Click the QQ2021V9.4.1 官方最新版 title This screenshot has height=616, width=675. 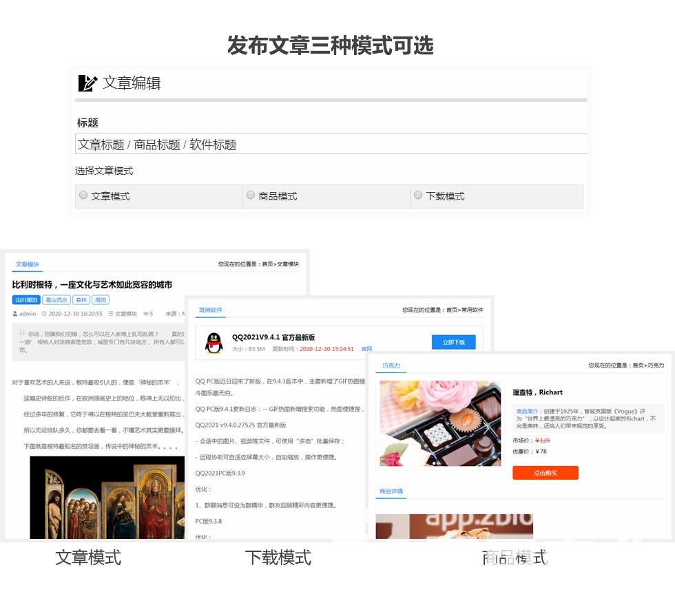click(273, 337)
